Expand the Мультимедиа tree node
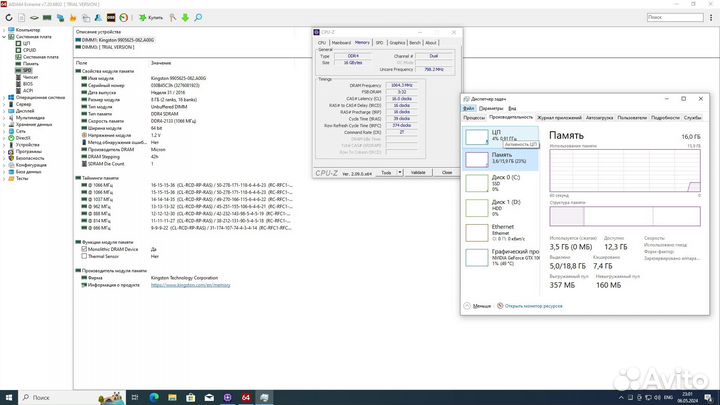The width and height of the screenshot is (720, 405). 4,118
